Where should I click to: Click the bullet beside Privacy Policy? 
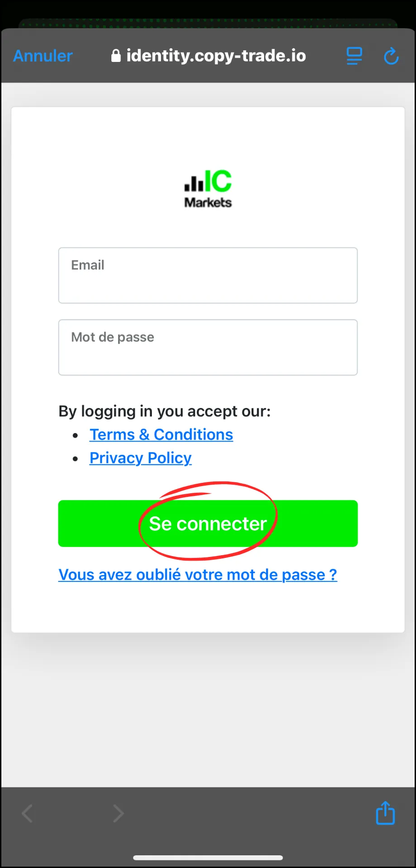tap(76, 458)
